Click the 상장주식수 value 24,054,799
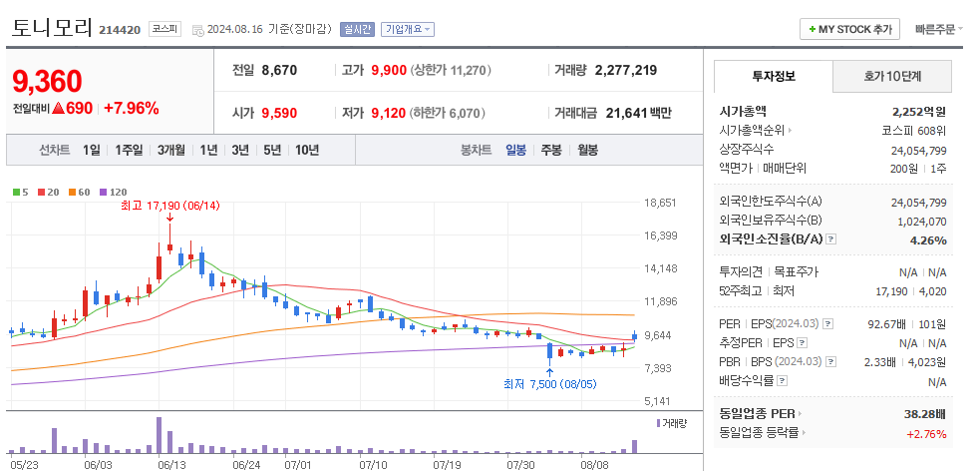Image resolution: width=980 pixels, height=471 pixels. [919, 151]
